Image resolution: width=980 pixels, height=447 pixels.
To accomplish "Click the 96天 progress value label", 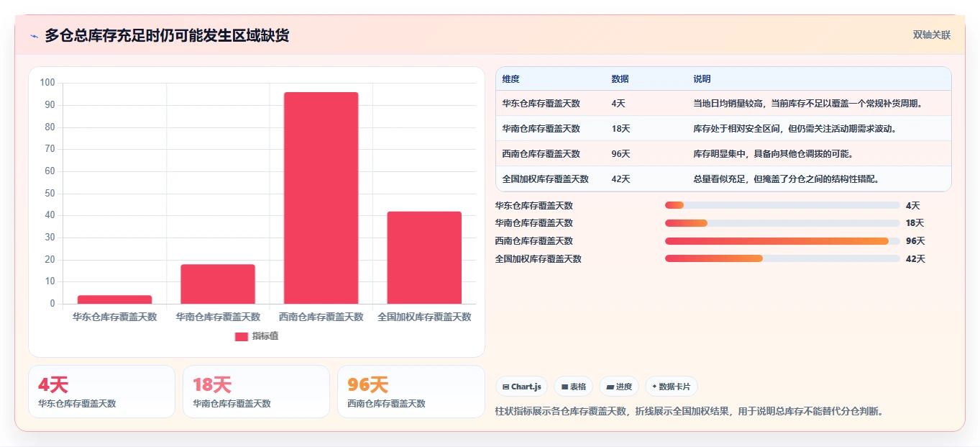I will click(915, 241).
